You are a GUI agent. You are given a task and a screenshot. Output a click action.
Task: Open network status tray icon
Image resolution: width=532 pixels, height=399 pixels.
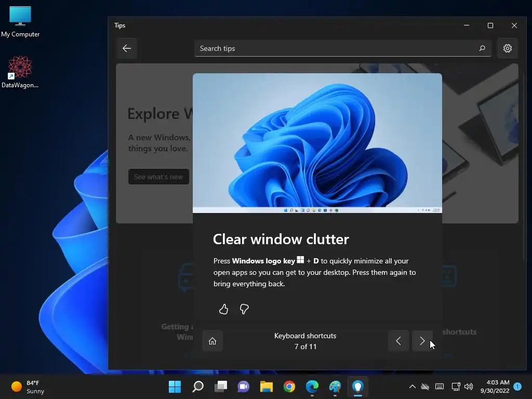tap(456, 387)
